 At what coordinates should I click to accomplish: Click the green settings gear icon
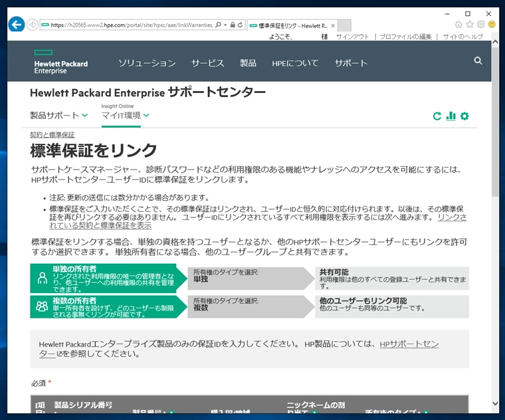464,116
